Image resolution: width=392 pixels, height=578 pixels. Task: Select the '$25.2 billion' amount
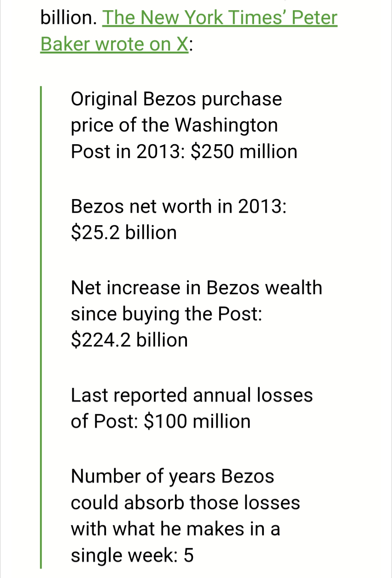click(124, 233)
